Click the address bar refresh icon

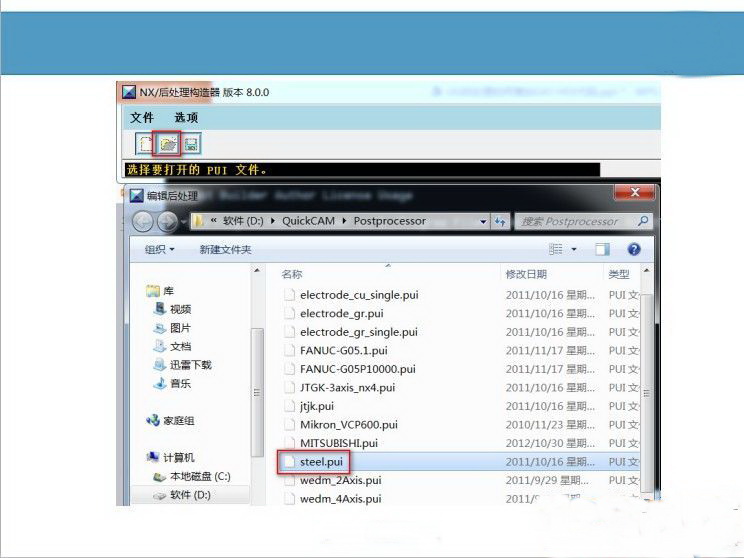pos(500,221)
